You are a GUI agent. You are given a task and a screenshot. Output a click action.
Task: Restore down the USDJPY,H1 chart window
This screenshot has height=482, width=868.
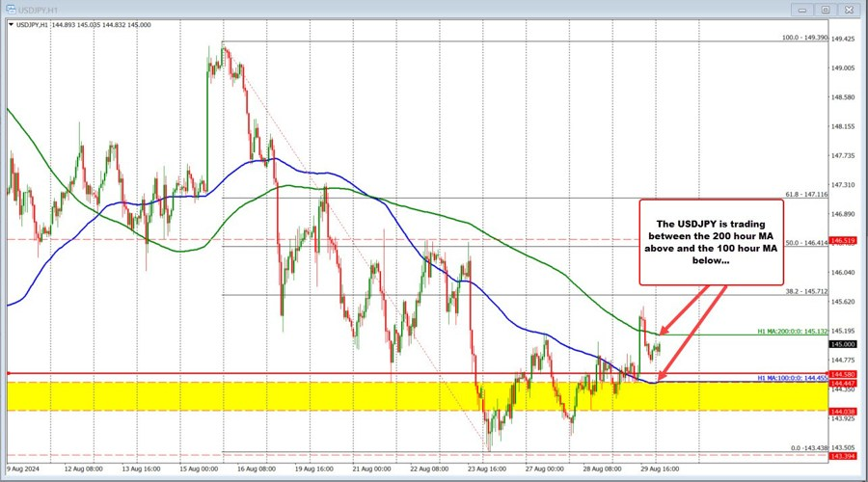825,10
